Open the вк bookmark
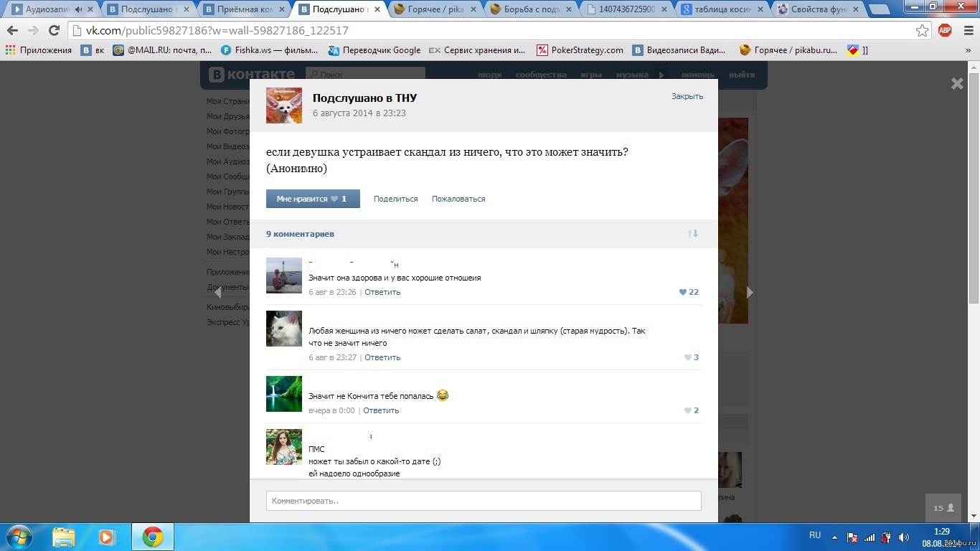980x551 pixels. click(x=93, y=50)
